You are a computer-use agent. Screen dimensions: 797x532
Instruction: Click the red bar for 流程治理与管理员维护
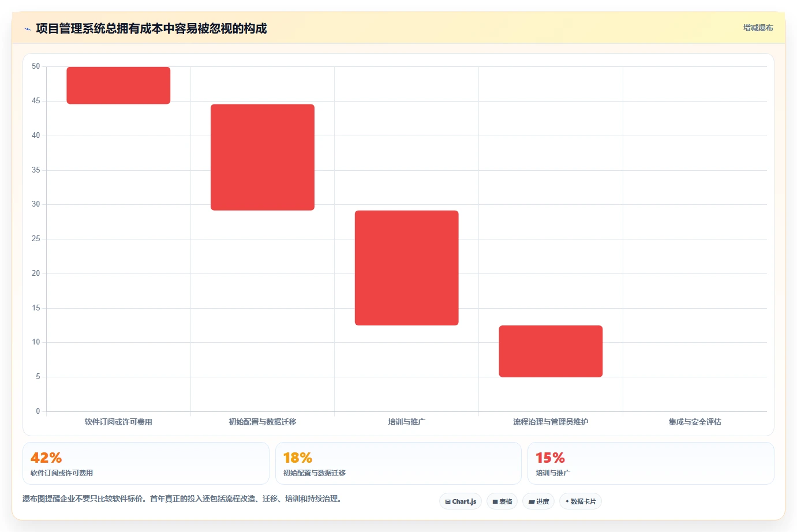tap(551, 351)
